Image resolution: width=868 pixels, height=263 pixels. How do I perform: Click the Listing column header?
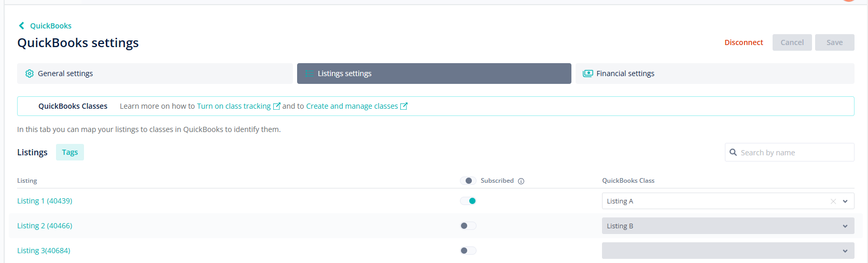(x=27, y=181)
